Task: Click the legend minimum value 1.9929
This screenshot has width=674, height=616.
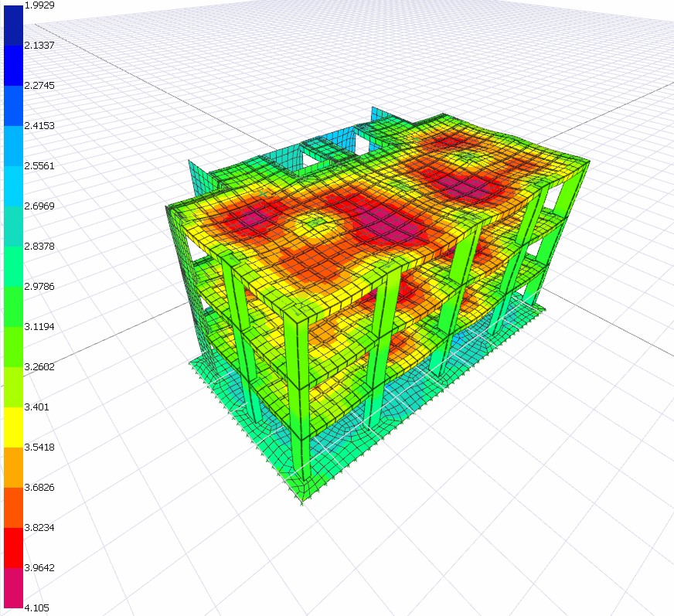Action: tap(39, 5)
